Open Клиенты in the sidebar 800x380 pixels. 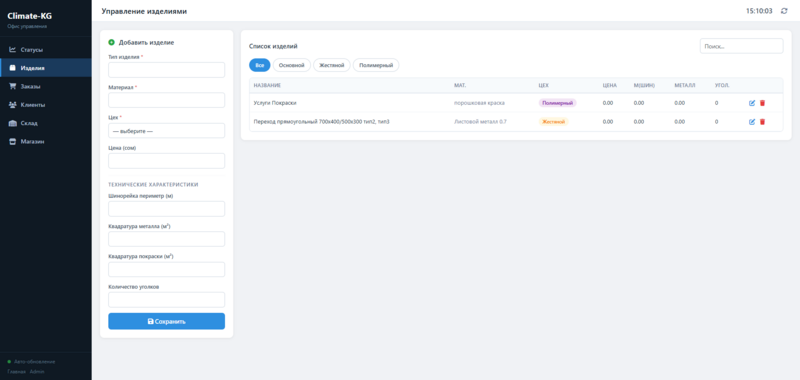coord(46,105)
